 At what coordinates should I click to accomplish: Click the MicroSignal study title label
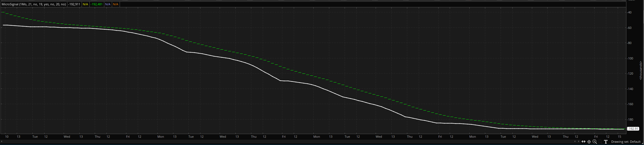(34, 4)
